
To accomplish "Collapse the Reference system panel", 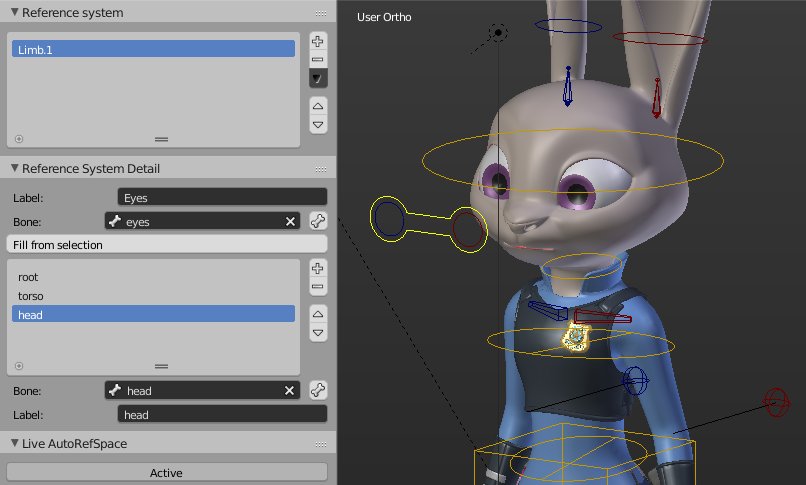I will click(15, 12).
